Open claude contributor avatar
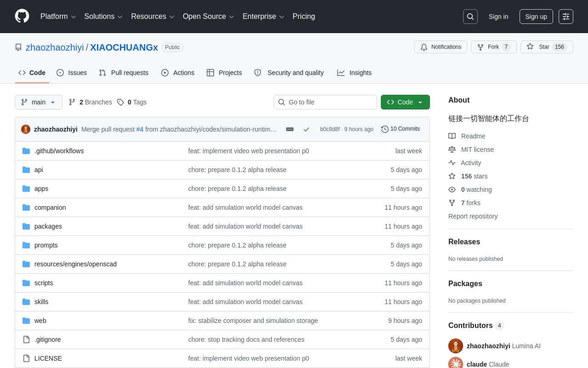The image size is (588, 368). click(456, 363)
